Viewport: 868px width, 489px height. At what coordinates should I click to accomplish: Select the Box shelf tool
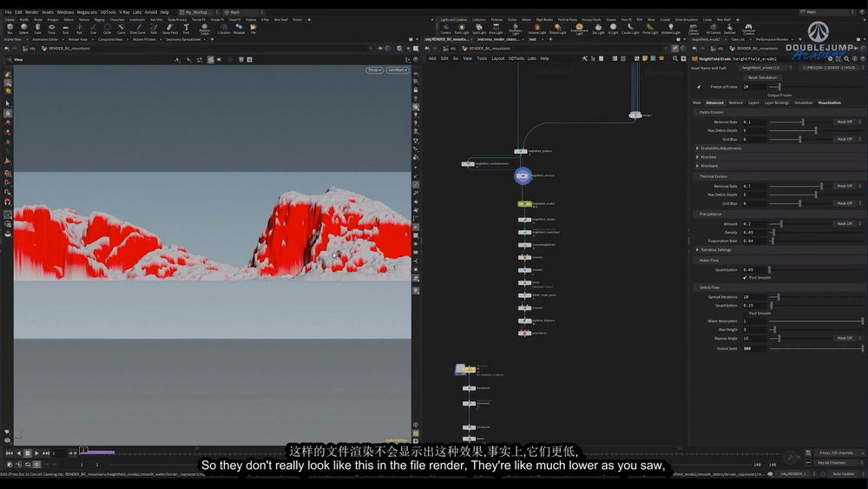[10, 29]
